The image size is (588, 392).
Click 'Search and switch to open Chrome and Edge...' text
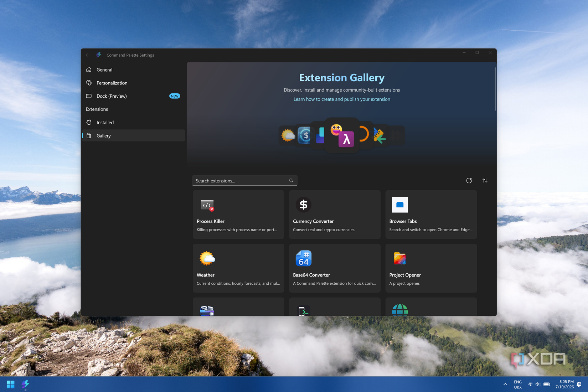[x=431, y=230]
